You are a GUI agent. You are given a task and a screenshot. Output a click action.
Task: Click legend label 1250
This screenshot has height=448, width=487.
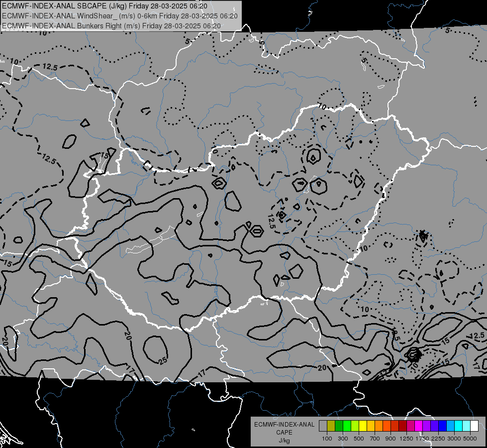pos(406,439)
